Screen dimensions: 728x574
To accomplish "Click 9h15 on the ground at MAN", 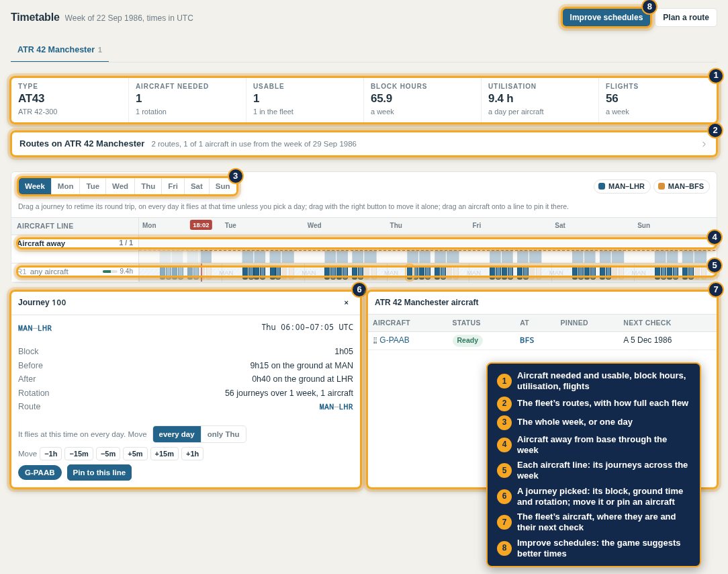I will pyautogui.click(x=302, y=366).
